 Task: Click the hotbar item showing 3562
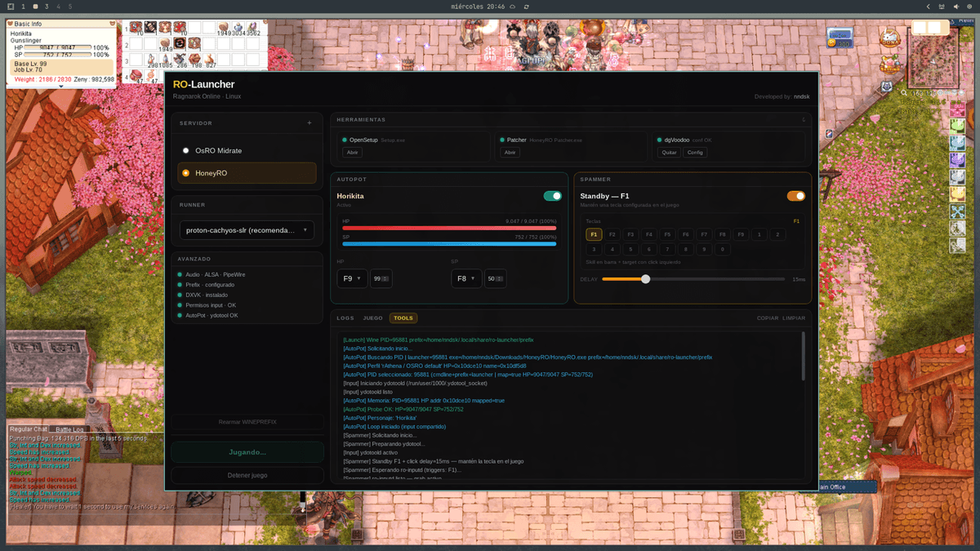coord(252,27)
